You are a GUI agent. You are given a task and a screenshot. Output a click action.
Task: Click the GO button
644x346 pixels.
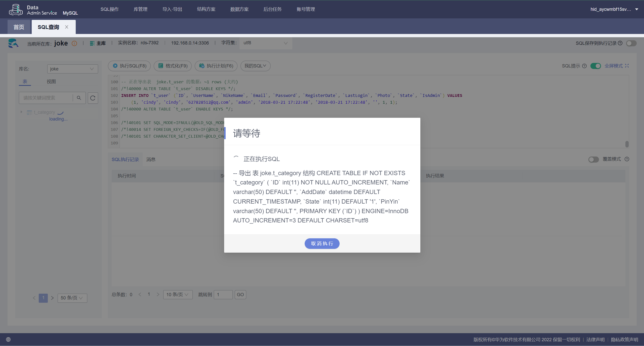pos(240,295)
